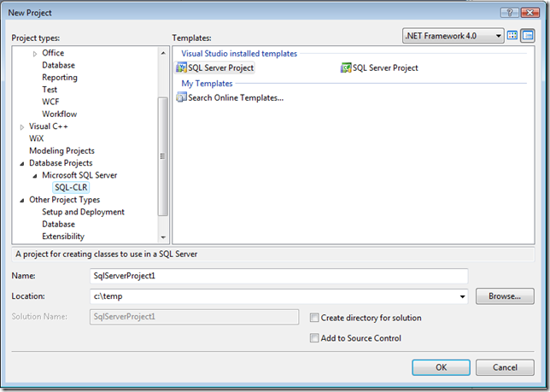Click Visual Studio installed templates heading
550x392 pixels.
pyautogui.click(x=239, y=54)
